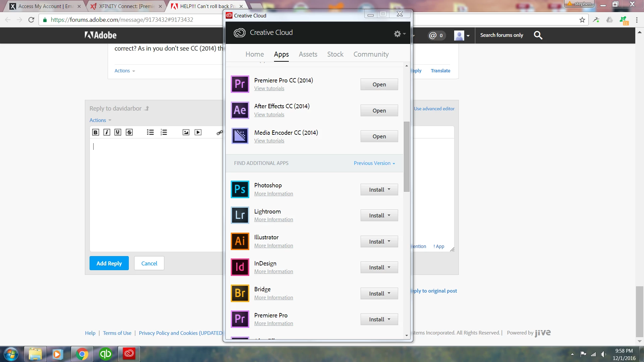Click the Creative Cloud panel scrollbar thumb
The width and height of the screenshot is (644, 362).
[x=407, y=157]
